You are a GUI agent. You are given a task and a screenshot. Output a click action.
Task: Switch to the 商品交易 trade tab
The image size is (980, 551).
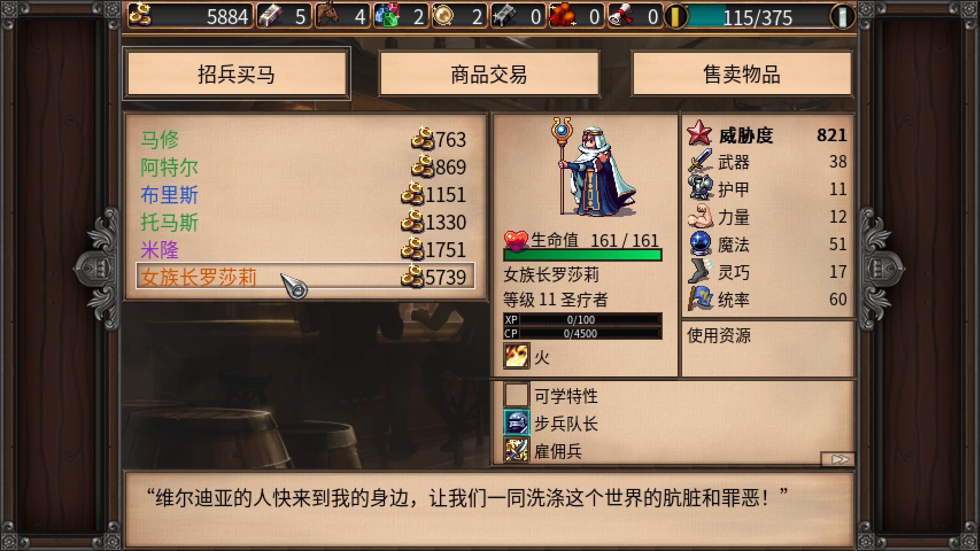point(489,74)
